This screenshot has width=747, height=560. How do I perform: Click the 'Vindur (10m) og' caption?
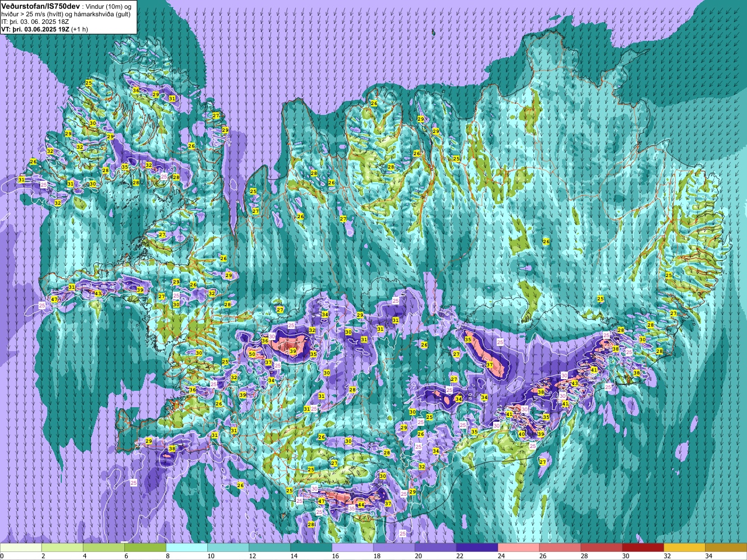(x=108, y=6)
